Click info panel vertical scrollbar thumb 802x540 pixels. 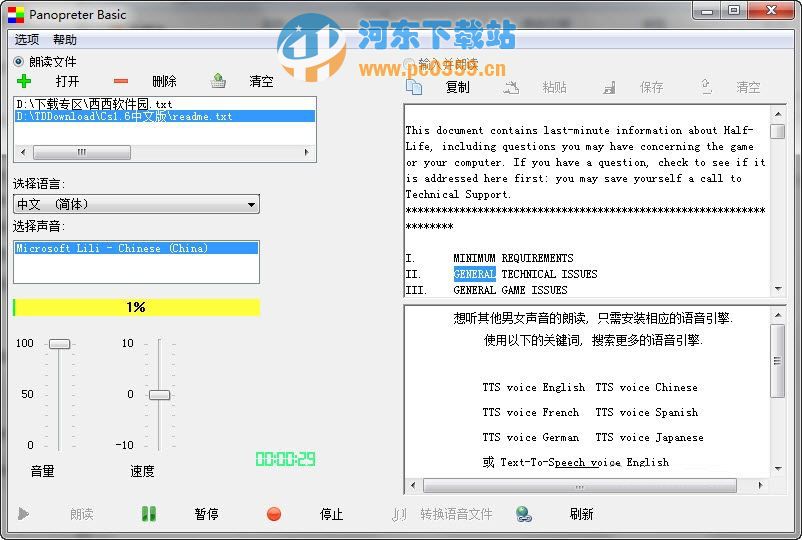(777, 361)
